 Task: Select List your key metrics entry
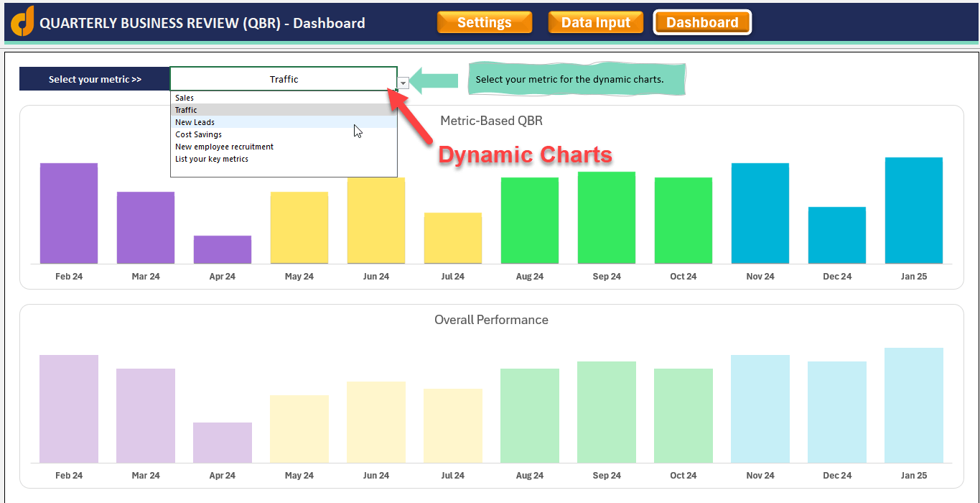(212, 159)
